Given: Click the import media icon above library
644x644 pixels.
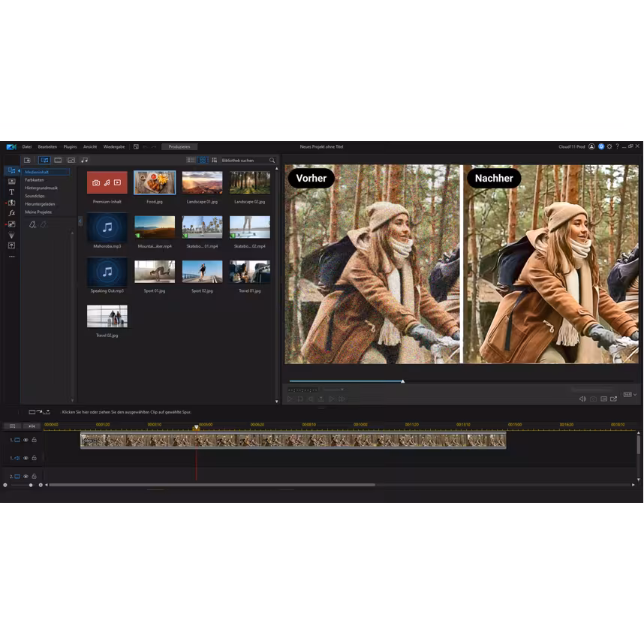Looking at the screenshot, I should coord(28,160).
